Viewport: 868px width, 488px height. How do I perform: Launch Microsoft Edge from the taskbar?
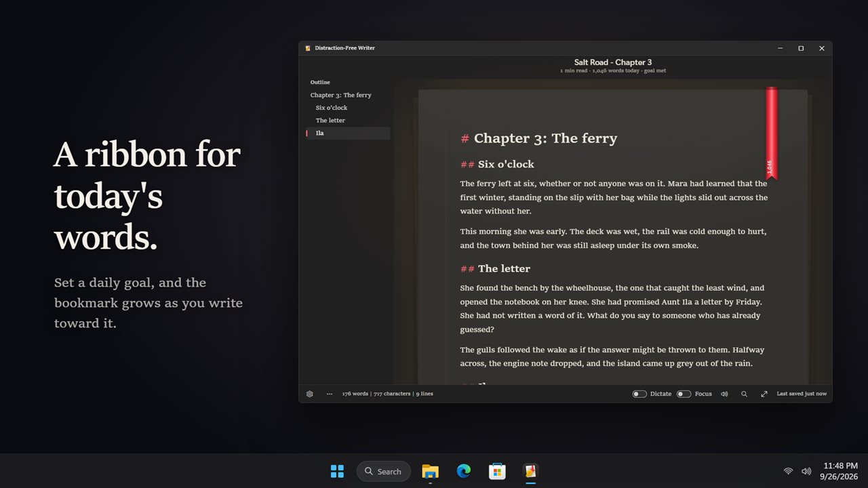coord(464,471)
